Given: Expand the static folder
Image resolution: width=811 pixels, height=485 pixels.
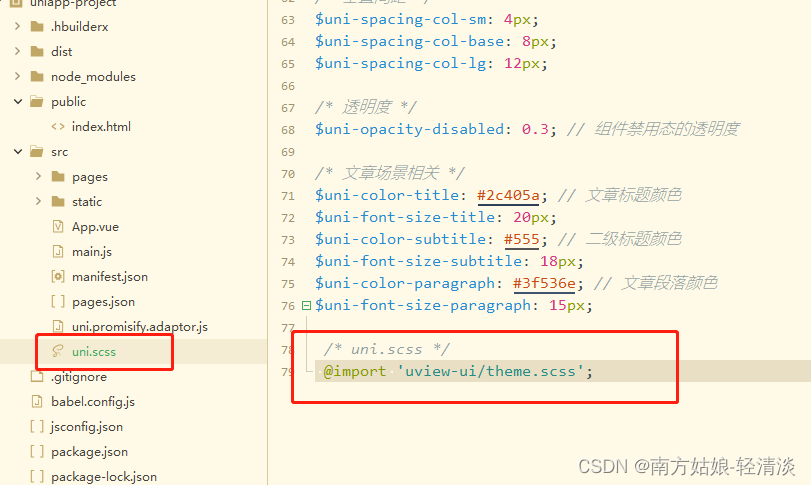Looking at the screenshot, I should pyautogui.click(x=38, y=201).
